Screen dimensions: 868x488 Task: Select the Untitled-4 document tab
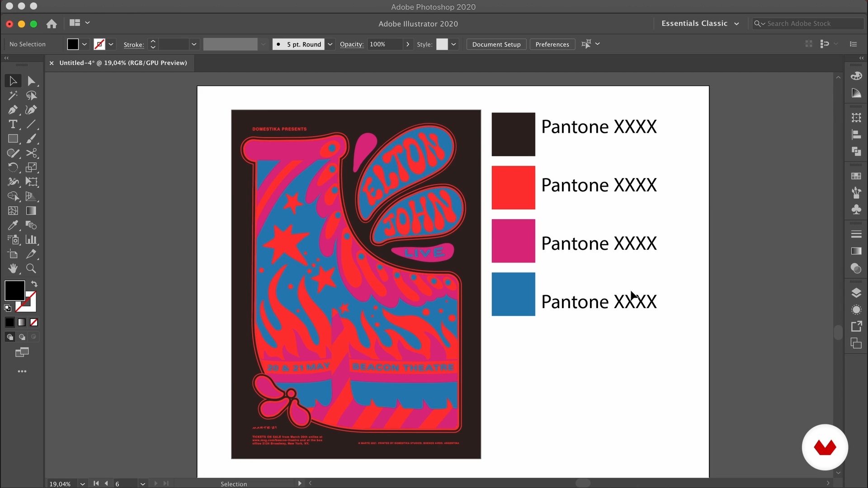coord(123,63)
